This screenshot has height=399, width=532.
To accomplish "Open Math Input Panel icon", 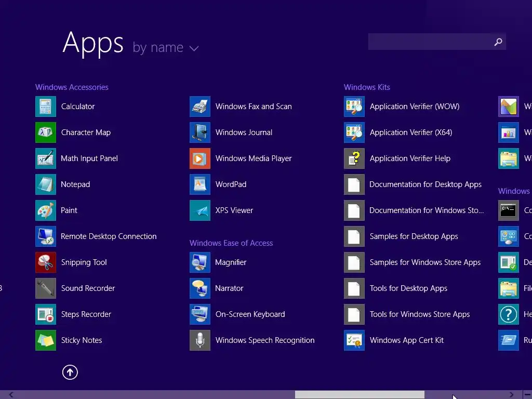I will 46,158.
